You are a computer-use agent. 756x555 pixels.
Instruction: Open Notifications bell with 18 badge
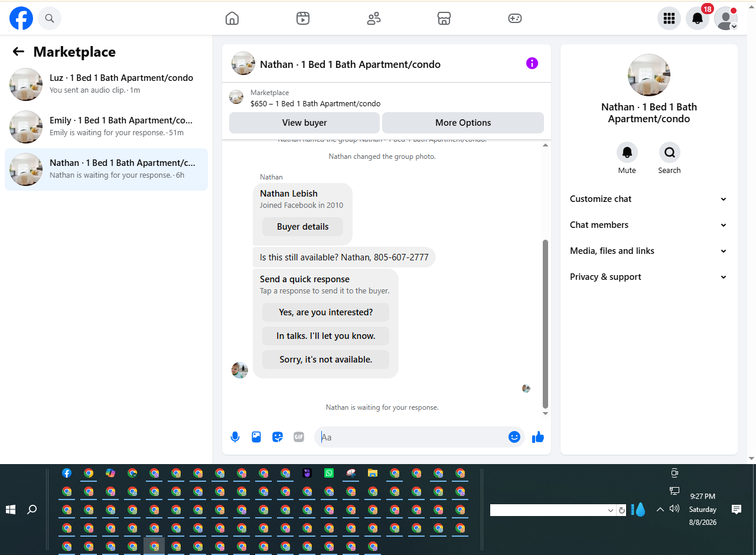698,18
